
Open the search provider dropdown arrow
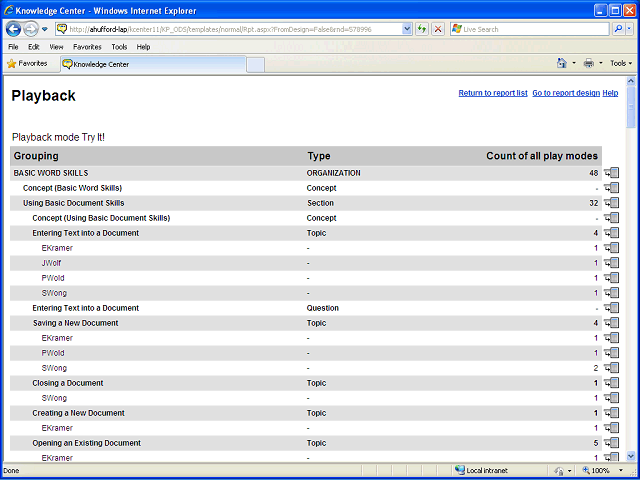(629, 29)
